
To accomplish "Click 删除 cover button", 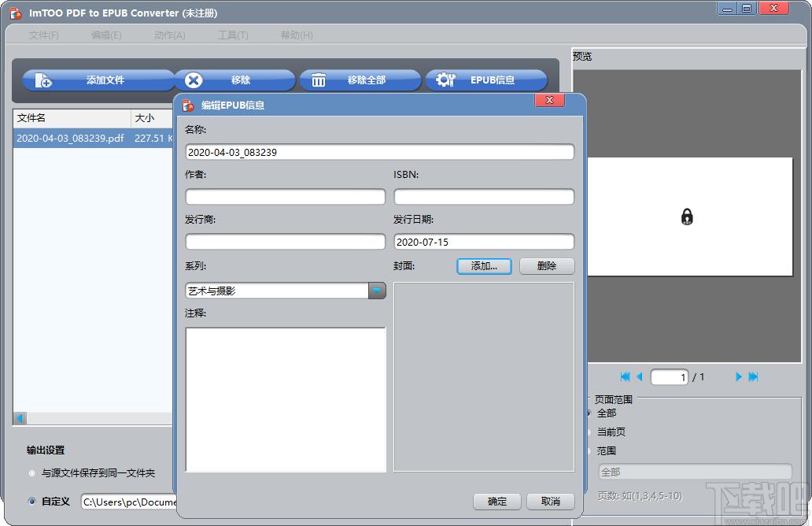I will point(547,266).
